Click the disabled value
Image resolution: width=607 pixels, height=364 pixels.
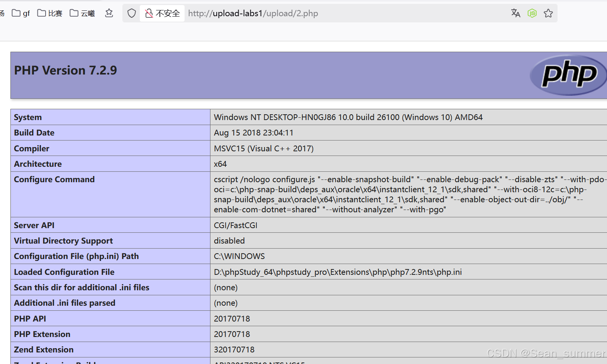229,241
